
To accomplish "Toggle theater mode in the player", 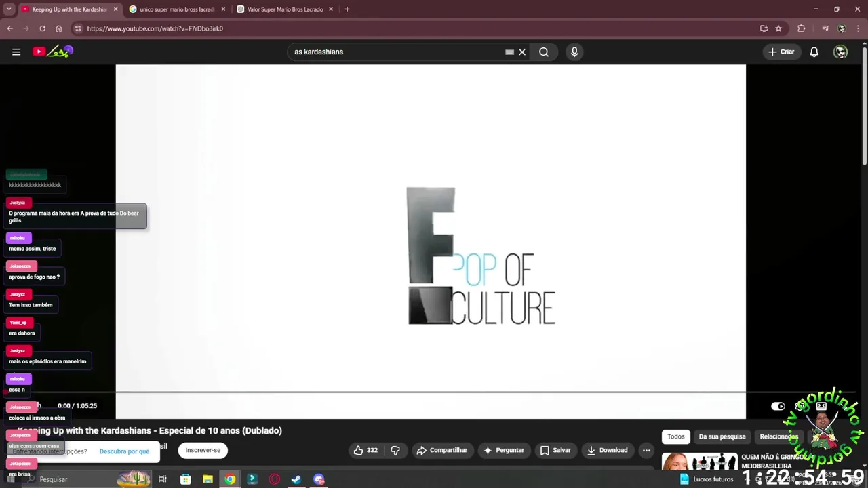I will tap(821, 406).
